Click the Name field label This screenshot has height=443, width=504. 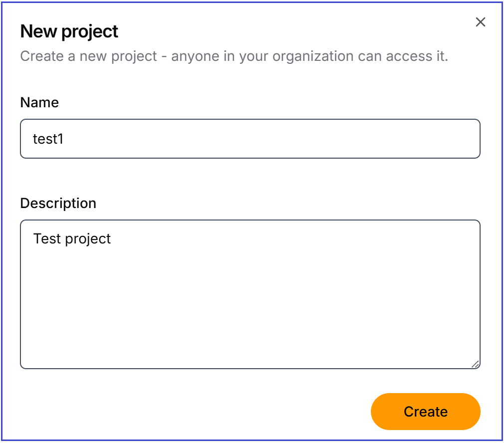tap(39, 102)
